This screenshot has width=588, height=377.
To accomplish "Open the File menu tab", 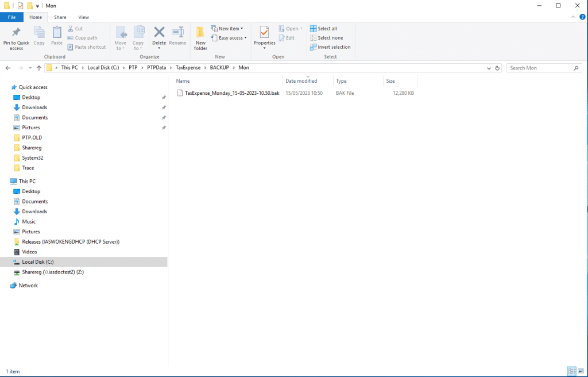I will pos(11,17).
